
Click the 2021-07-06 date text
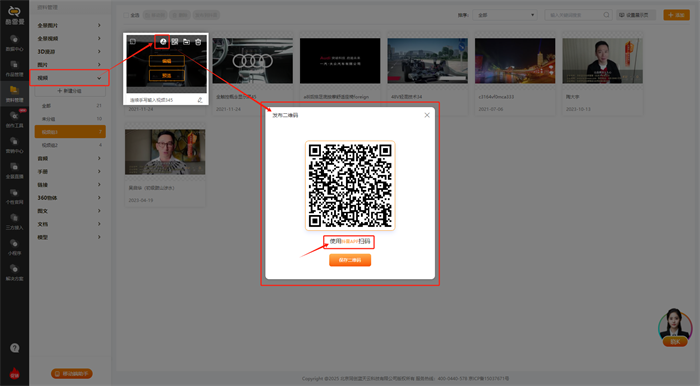(x=491, y=109)
